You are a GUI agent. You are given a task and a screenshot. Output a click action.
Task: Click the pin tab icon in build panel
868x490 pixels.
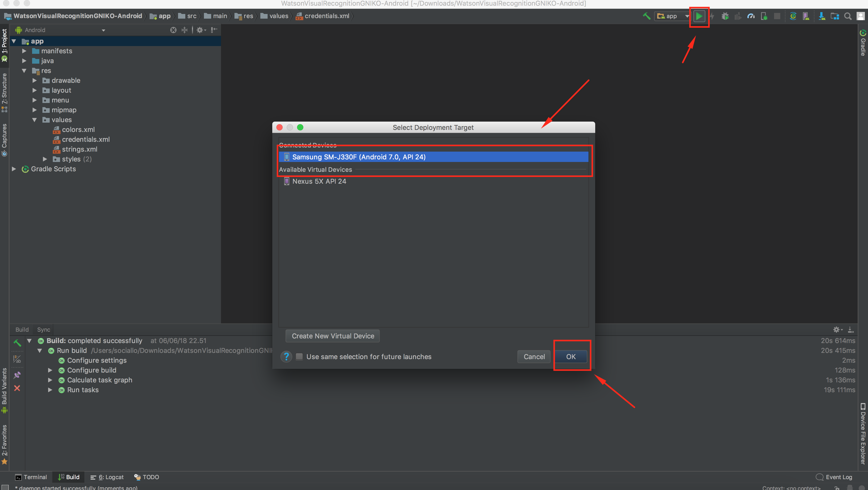click(x=17, y=375)
